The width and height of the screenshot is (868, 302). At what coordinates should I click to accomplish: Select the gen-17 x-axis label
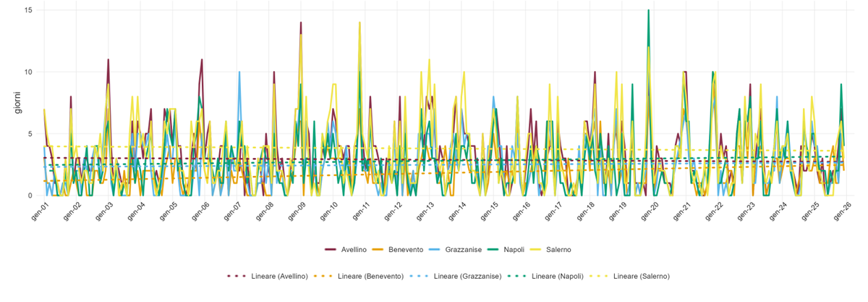555,211
